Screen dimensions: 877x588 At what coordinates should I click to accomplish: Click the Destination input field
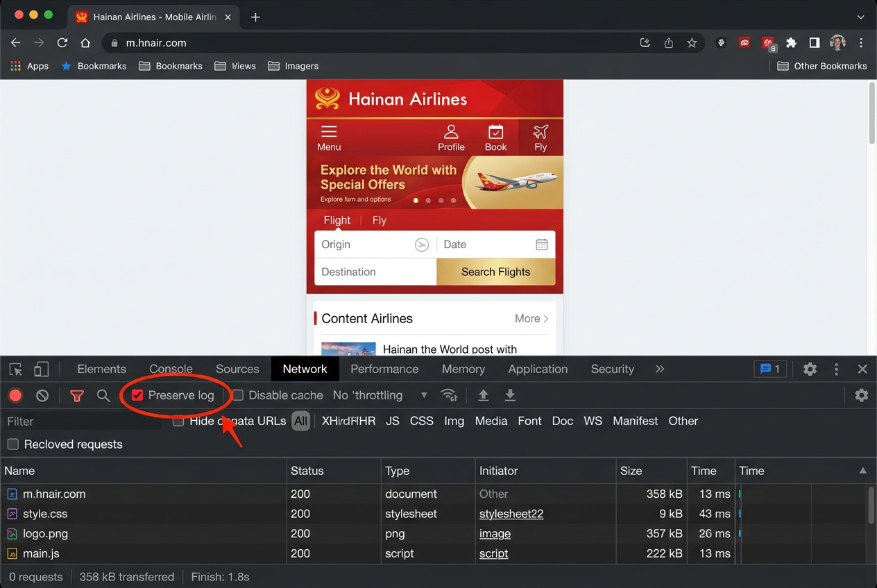tap(375, 272)
